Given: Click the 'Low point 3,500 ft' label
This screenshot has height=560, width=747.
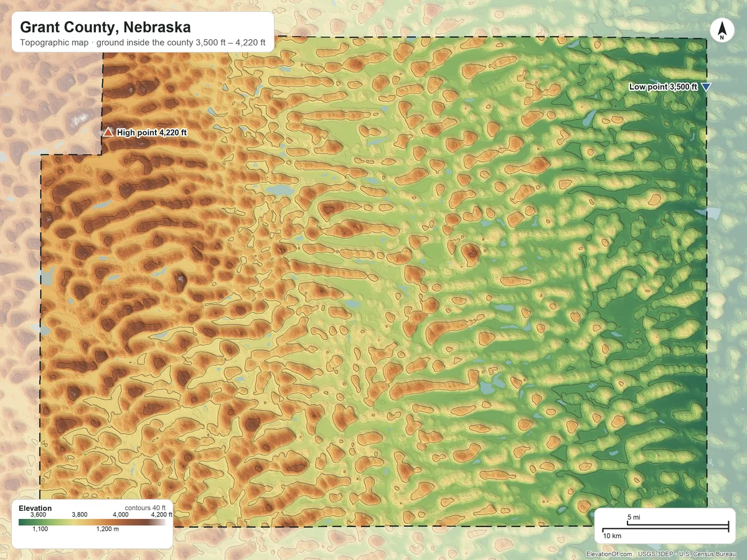Looking at the screenshot, I should click(x=663, y=87).
